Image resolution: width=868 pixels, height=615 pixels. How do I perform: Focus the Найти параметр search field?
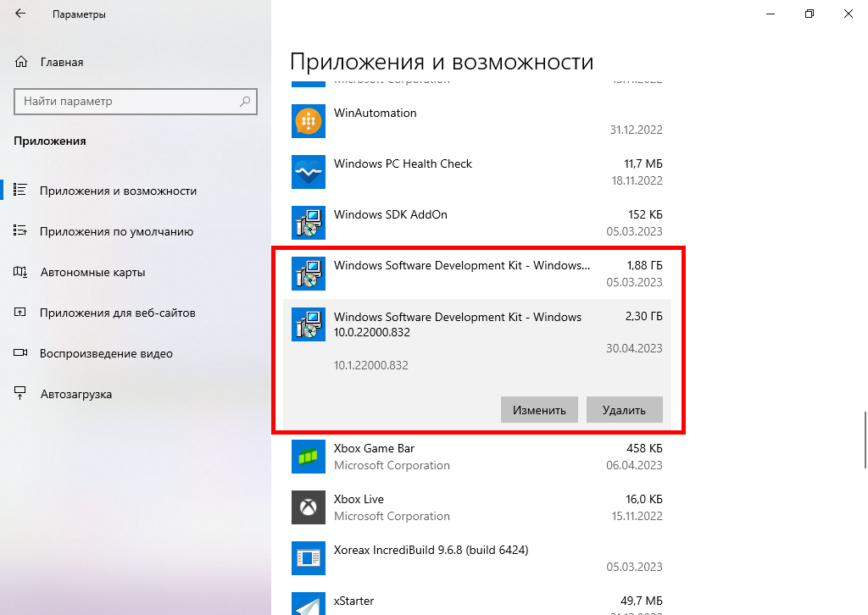(127, 102)
